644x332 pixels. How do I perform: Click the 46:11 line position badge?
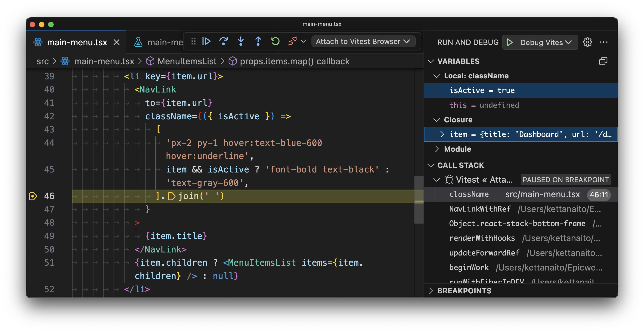coord(599,195)
